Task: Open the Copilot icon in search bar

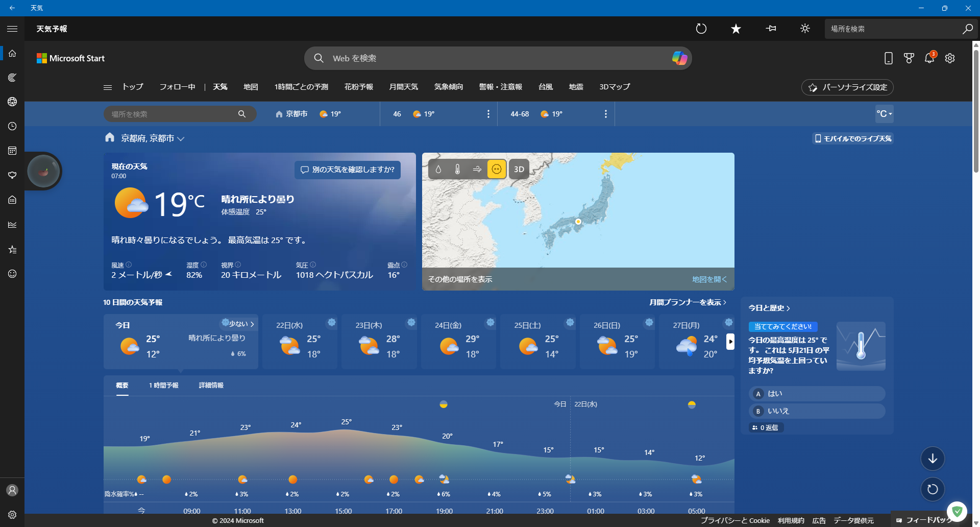Action: point(679,58)
